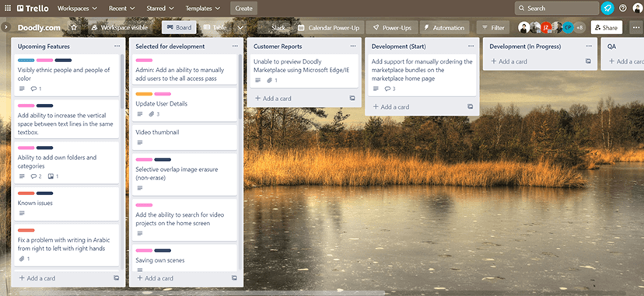Create from template in Customer Reports list

coord(352,99)
